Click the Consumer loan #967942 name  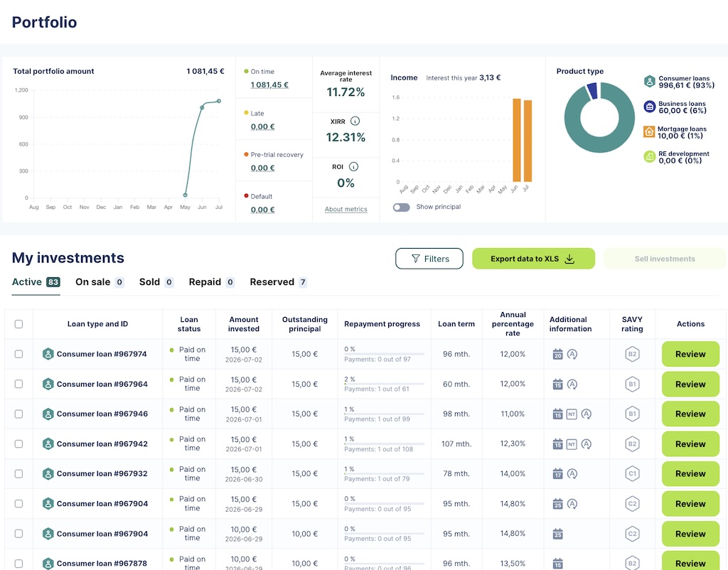click(x=102, y=444)
